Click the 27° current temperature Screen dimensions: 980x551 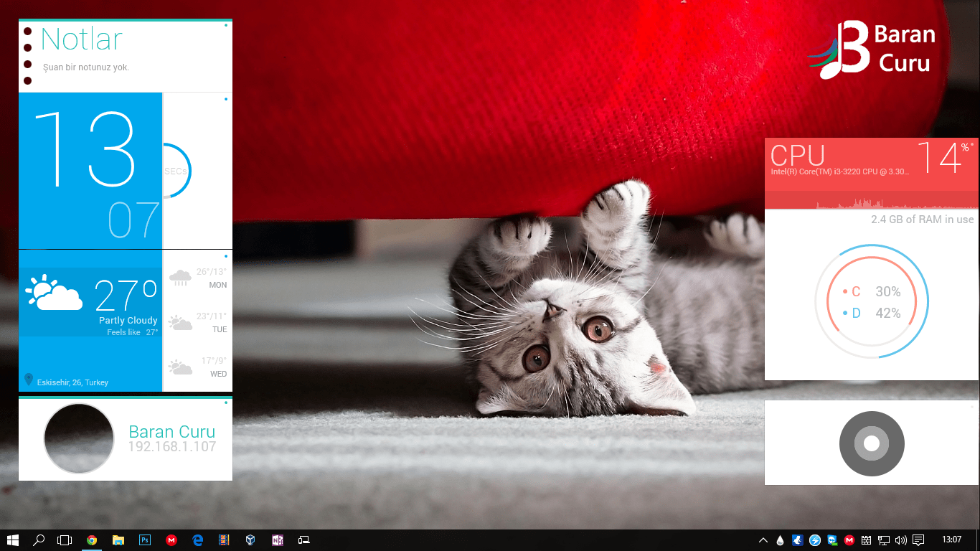(126, 295)
